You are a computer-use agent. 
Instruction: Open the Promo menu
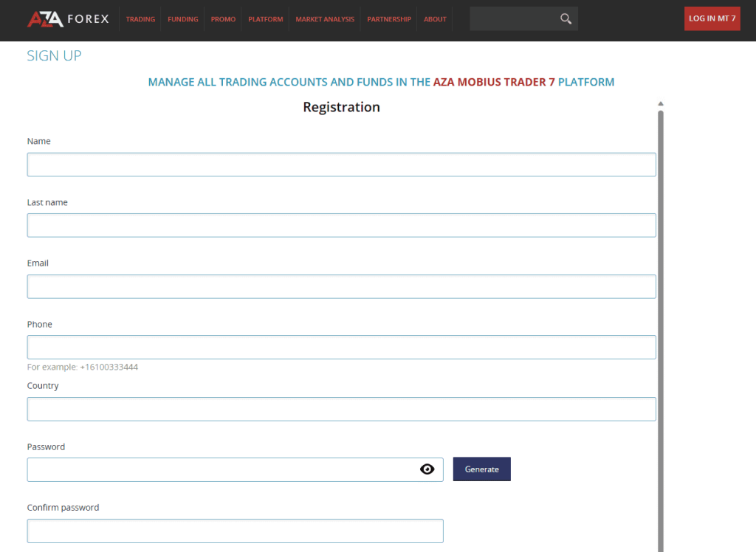coord(223,19)
